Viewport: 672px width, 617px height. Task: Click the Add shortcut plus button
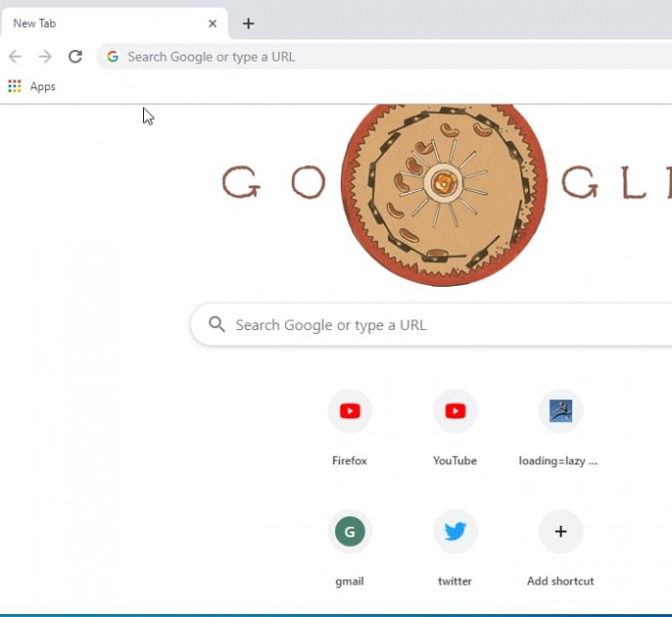[561, 532]
